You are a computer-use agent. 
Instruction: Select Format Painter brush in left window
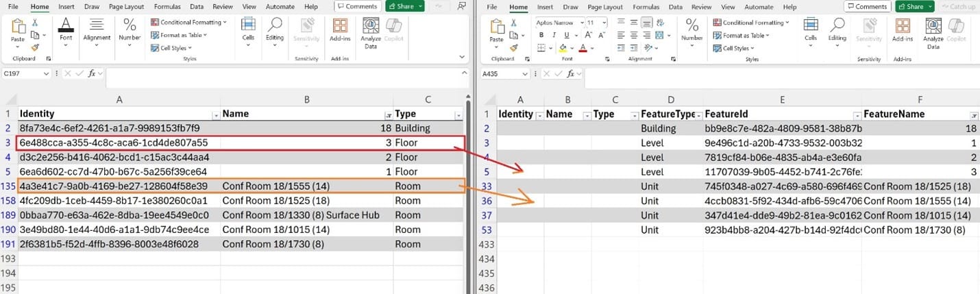(x=34, y=47)
